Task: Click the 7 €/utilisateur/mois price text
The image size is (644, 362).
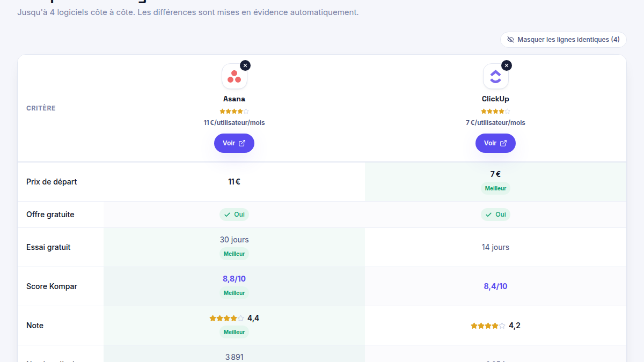Action: (x=495, y=123)
